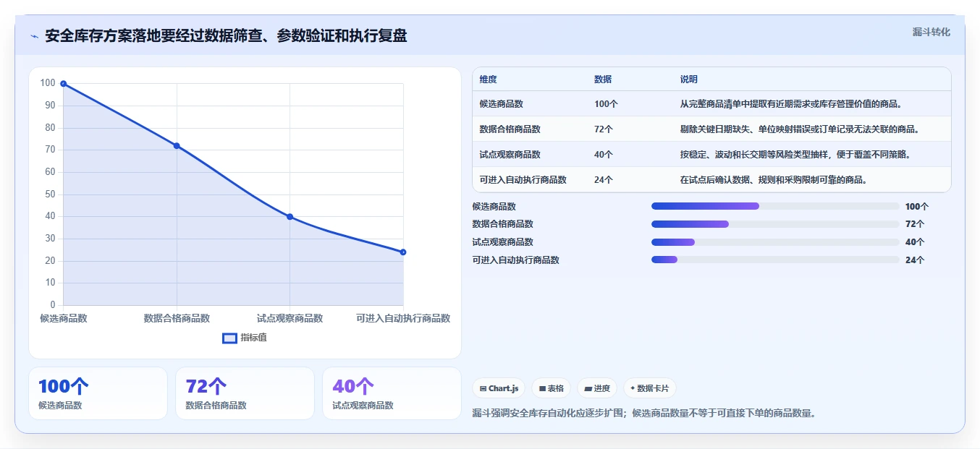Click the 数据合格商品数 progress bar
The height and width of the screenshot is (449, 980).
[775, 224]
